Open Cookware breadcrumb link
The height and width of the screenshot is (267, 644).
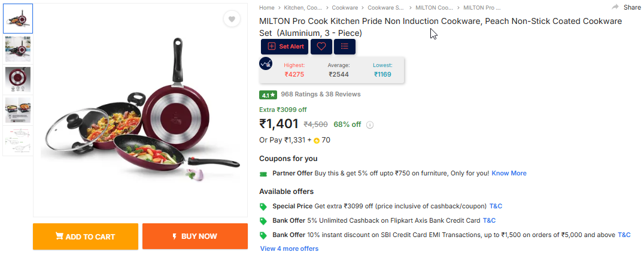[345, 8]
